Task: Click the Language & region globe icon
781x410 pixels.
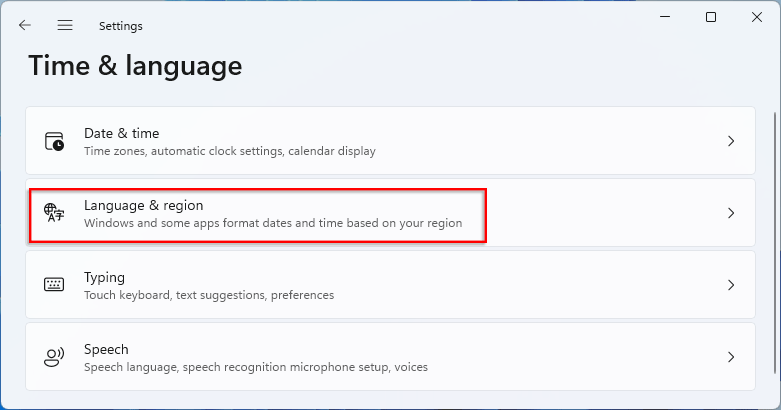Action: [54, 213]
